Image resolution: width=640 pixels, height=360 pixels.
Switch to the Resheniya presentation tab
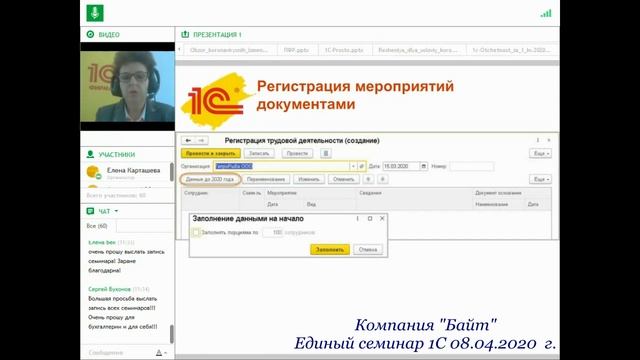[x=418, y=50]
